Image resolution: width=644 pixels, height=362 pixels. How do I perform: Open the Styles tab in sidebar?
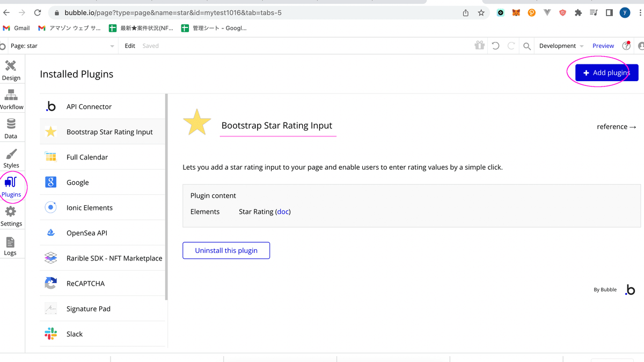tap(11, 158)
